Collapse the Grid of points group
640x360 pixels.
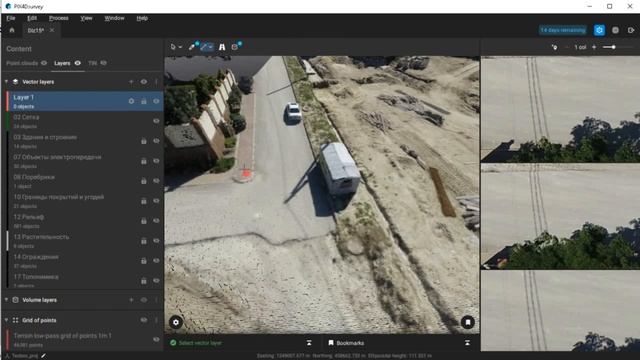tap(6, 320)
